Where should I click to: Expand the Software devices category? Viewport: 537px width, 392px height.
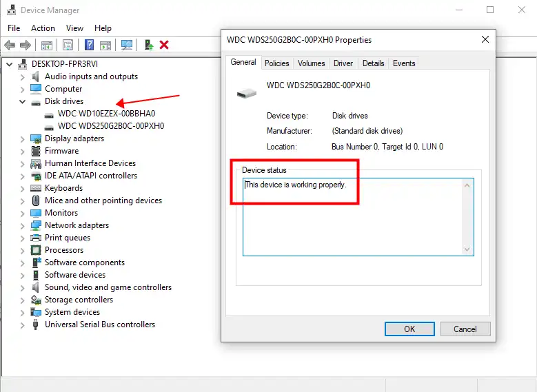click(22, 276)
